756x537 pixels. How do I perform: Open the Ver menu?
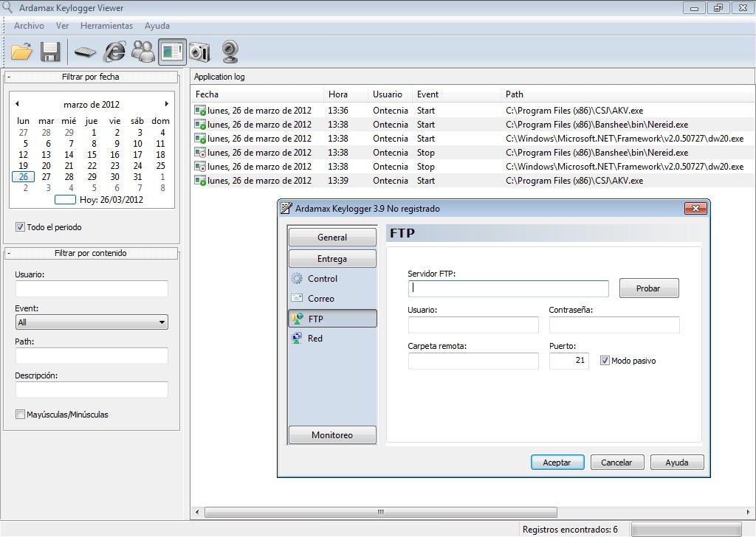point(62,26)
